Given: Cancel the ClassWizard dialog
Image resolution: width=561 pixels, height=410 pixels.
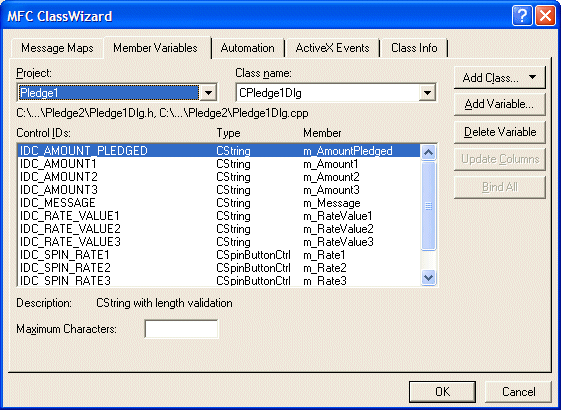Looking at the screenshot, I should 518,391.
